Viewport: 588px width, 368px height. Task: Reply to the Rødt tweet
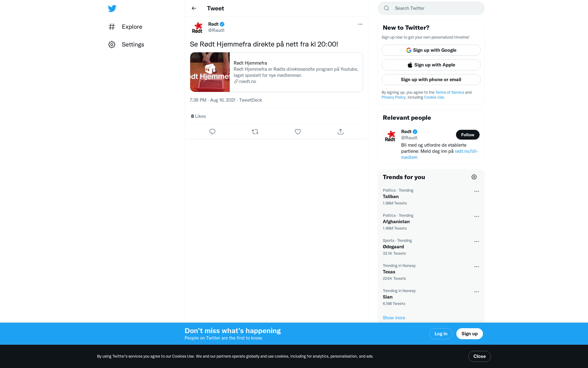pyautogui.click(x=212, y=132)
